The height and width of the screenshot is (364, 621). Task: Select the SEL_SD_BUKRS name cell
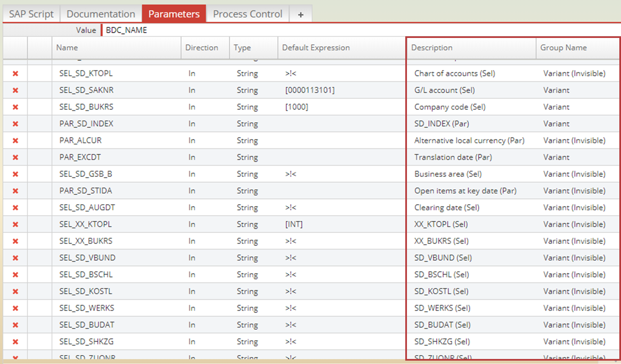click(117, 107)
